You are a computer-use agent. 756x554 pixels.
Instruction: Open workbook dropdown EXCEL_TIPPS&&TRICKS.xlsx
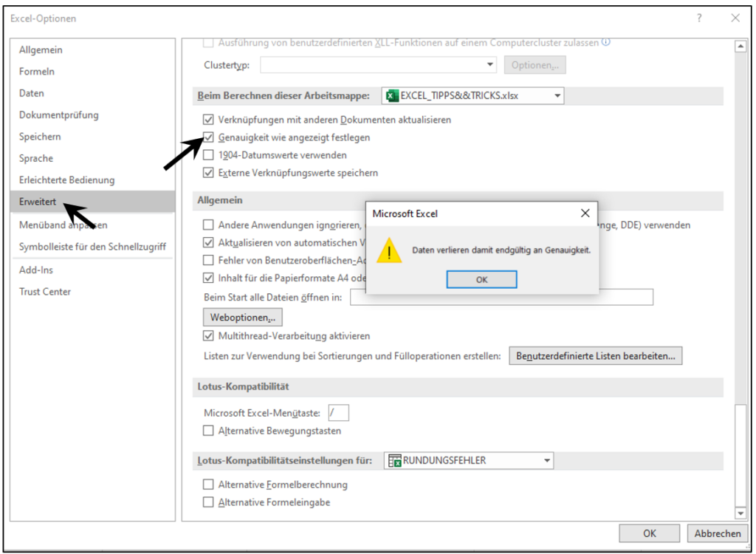472,95
